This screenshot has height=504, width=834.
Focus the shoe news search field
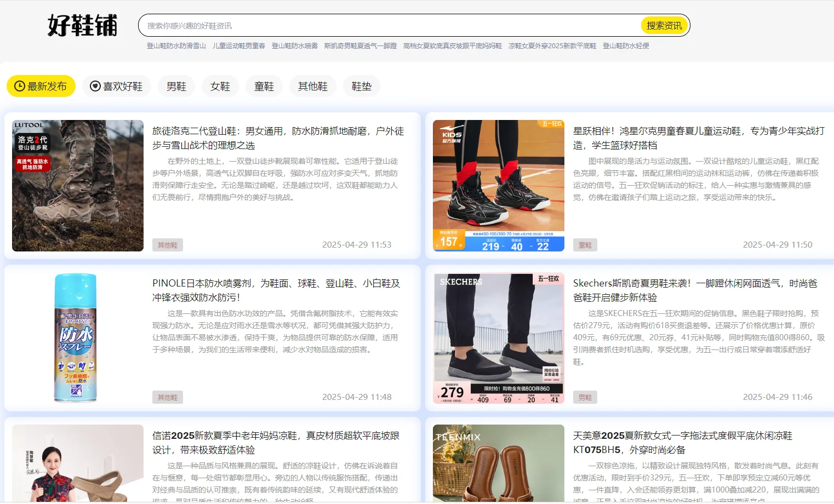(x=389, y=26)
